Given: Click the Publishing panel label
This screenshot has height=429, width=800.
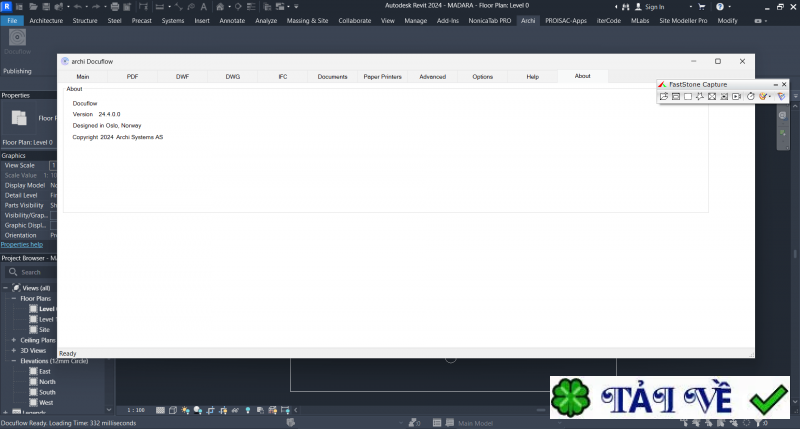Looking at the screenshot, I should (x=17, y=71).
